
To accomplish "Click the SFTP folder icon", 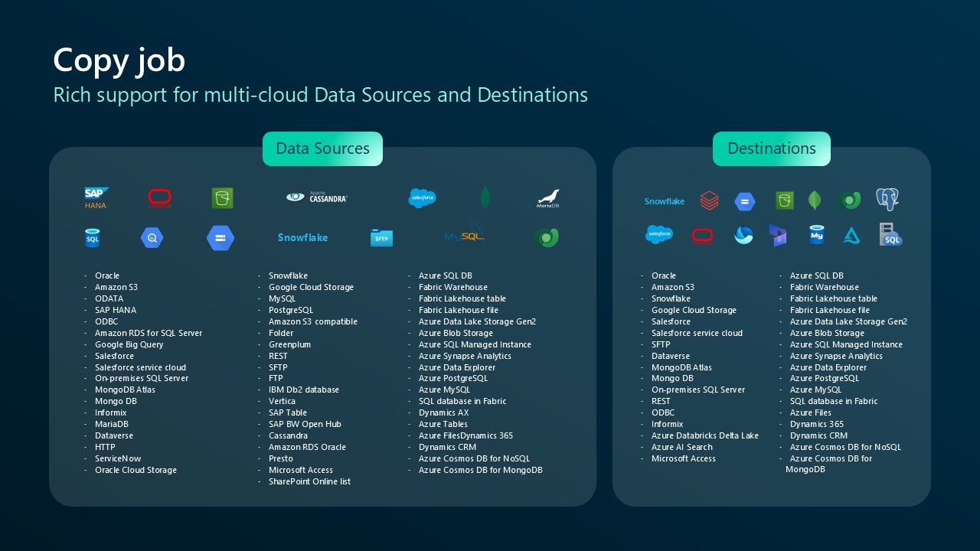I will tap(381, 238).
